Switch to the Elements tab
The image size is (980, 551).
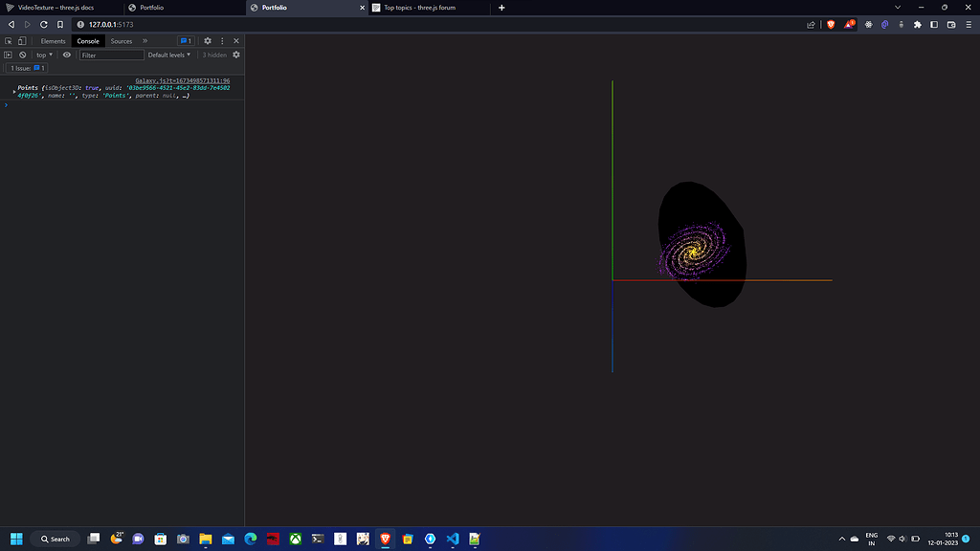53,41
